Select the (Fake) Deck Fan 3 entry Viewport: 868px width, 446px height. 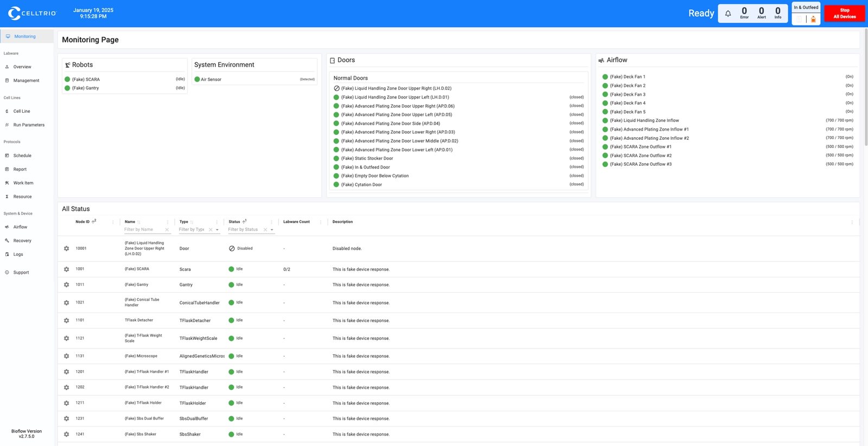[x=628, y=94]
